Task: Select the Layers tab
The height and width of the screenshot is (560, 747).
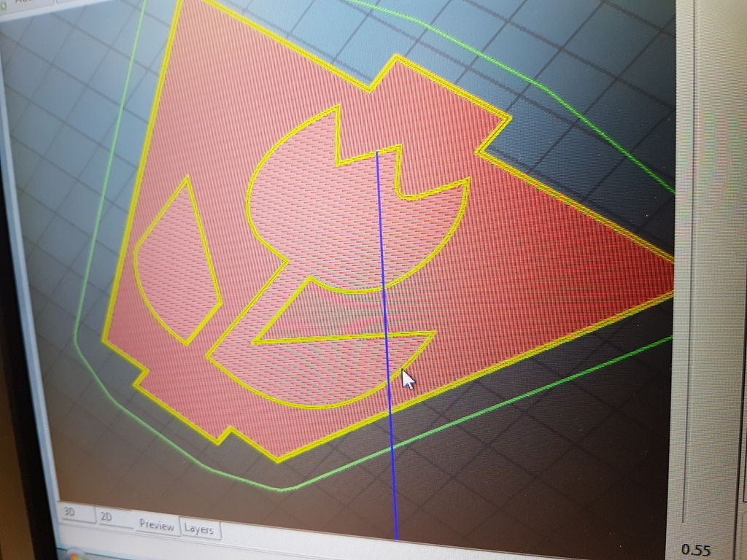Action: 200,529
